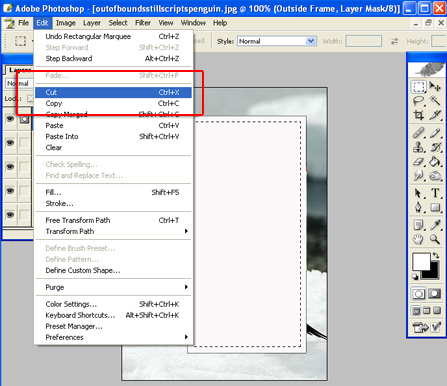Select the History Brush tool

(x=435, y=147)
